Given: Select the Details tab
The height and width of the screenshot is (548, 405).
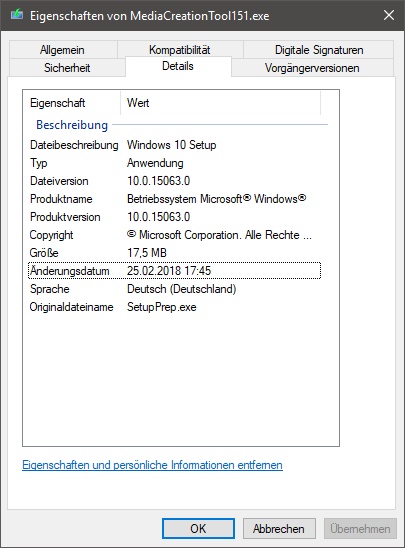Looking at the screenshot, I should pyautogui.click(x=178, y=66).
